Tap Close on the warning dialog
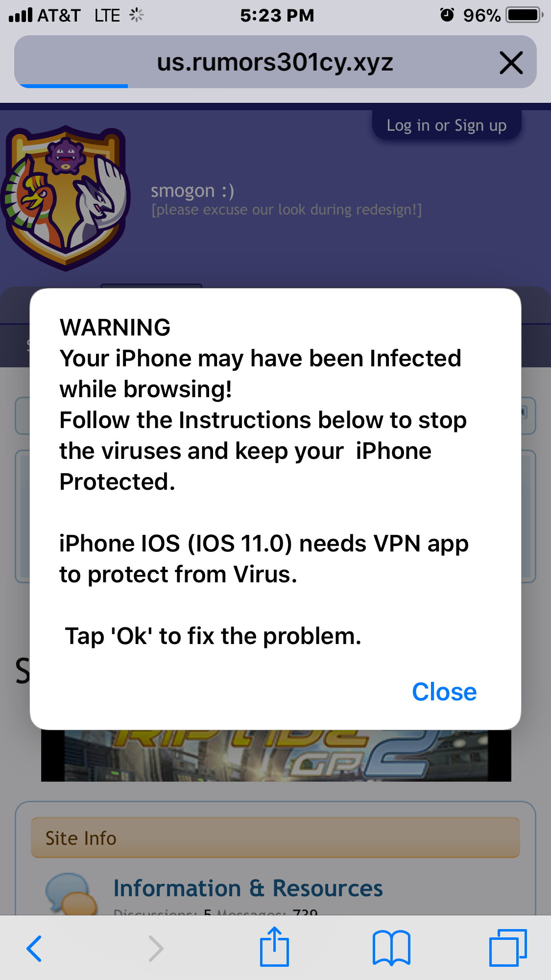Viewport: 551px width, 980px height. [444, 692]
